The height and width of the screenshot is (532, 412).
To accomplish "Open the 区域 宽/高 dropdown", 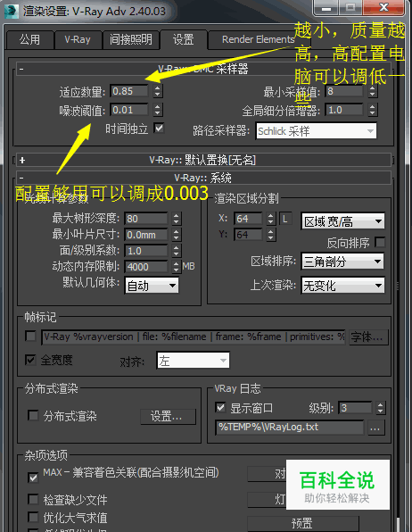I will 342,221.
